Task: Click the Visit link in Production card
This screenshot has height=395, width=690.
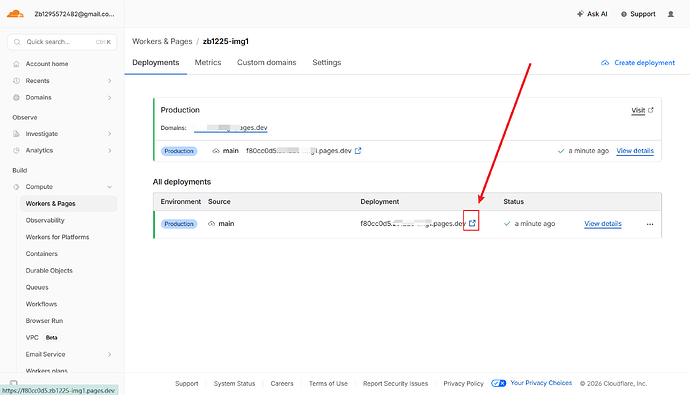Action: [x=642, y=110]
